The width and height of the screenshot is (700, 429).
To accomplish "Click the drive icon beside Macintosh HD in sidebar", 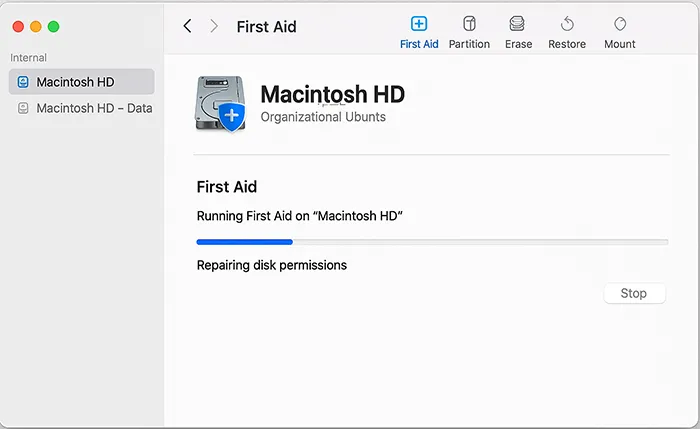I will point(23,82).
